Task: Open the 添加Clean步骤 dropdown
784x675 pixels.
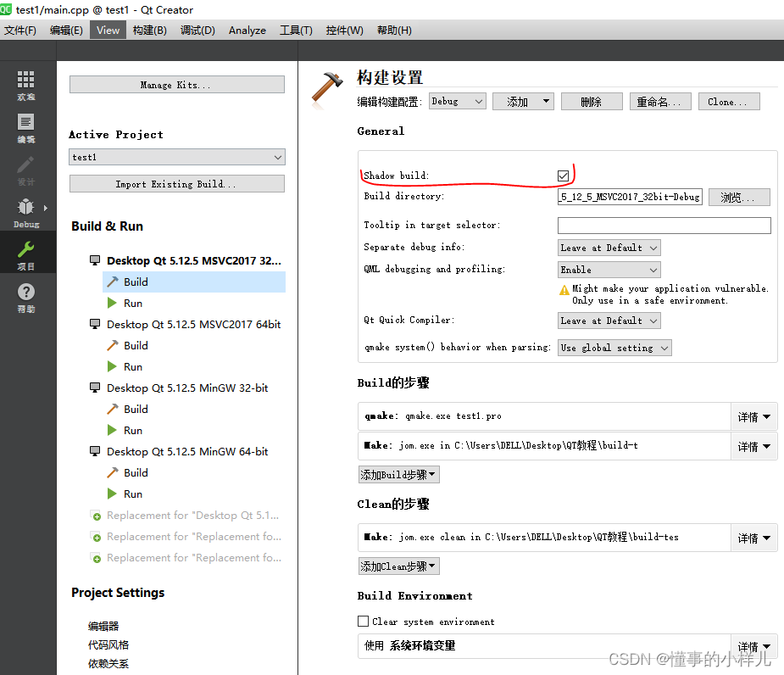Action: pyautogui.click(x=398, y=566)
